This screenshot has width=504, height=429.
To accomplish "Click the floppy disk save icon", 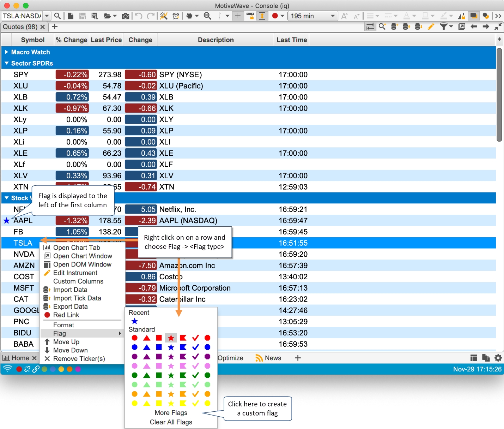I will point(83,16).
